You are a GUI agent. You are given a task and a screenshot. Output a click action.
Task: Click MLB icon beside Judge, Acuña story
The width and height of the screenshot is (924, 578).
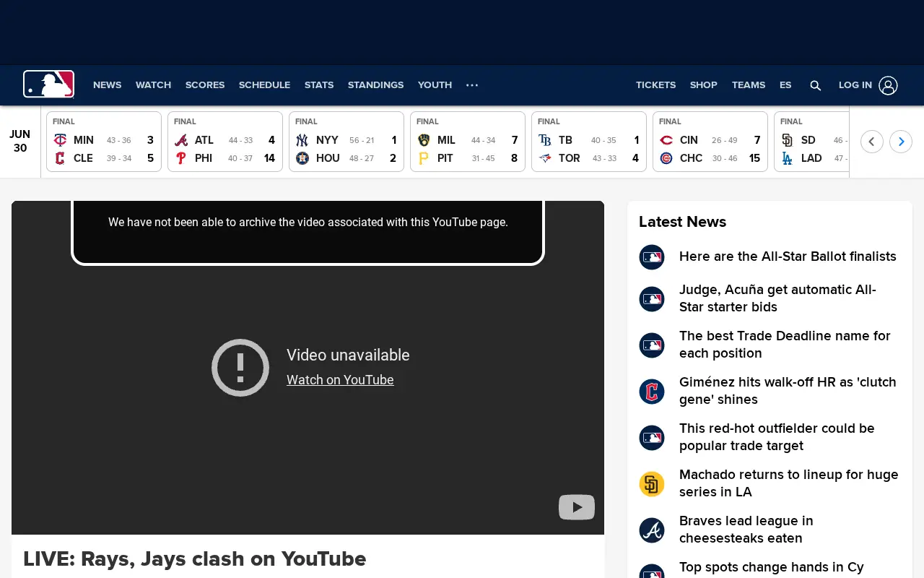point(652,299)
